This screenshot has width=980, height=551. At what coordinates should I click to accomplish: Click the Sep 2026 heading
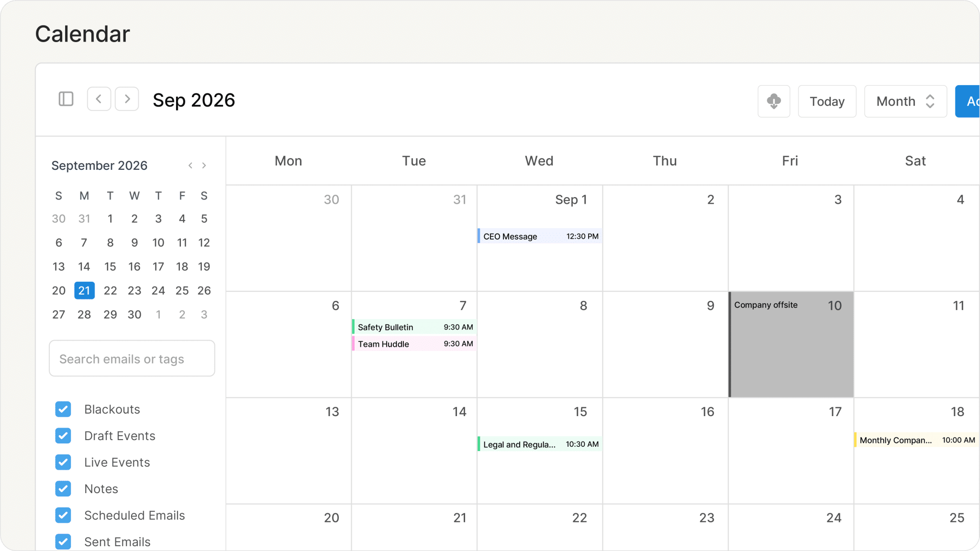[x=194, y=100]
